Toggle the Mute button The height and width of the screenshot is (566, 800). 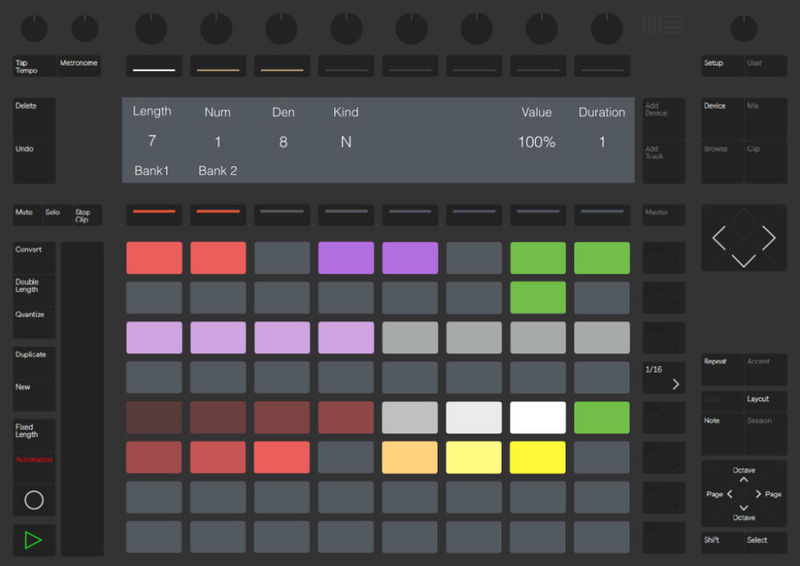tap(26, 215)
